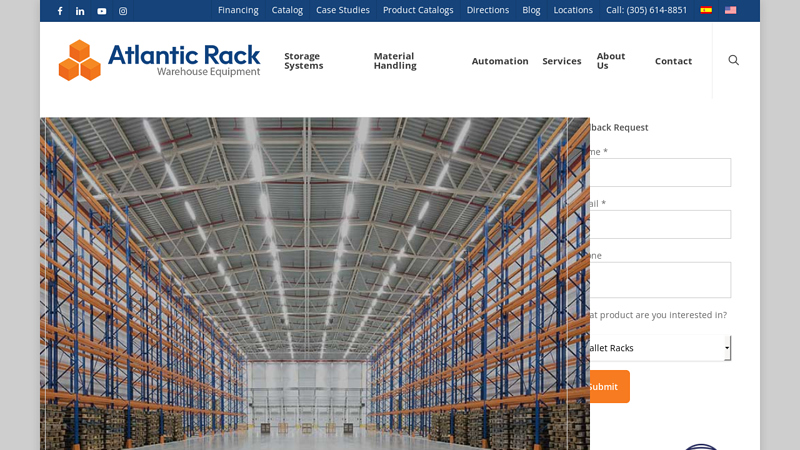
Task: Expand the Pallet Racks product dropdown
Action: tap(660, 348)
